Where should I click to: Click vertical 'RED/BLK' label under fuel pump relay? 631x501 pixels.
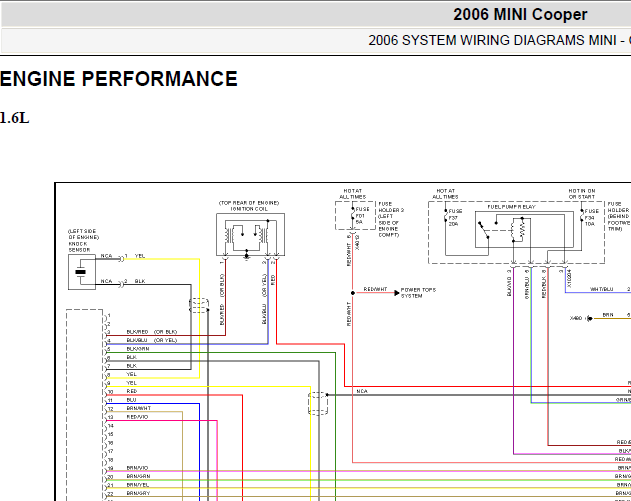coord(544,287)
